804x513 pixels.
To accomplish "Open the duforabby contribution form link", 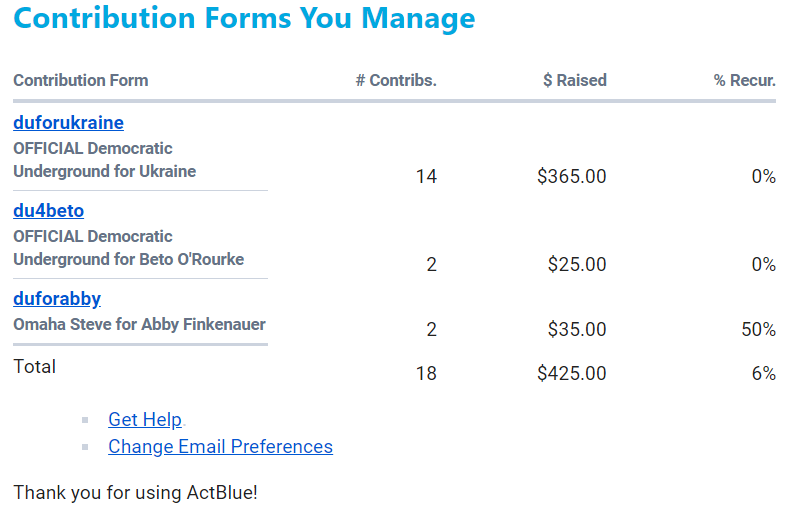I will click(57, 299).
